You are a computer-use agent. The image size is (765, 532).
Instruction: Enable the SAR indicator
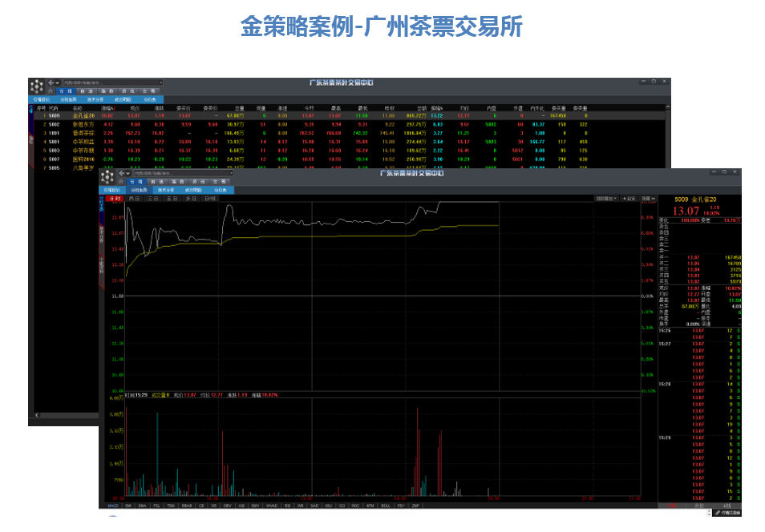click(x=314, y=506)
